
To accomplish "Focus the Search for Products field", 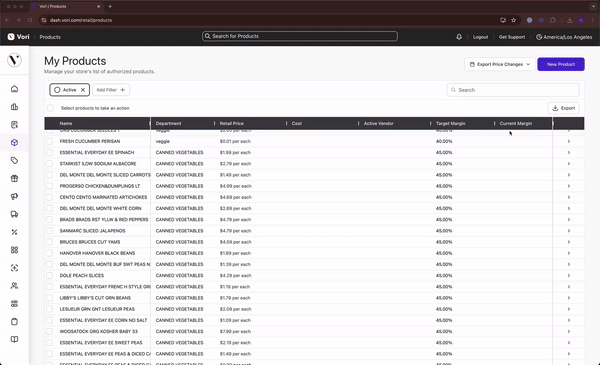I will tap(300, 36).
